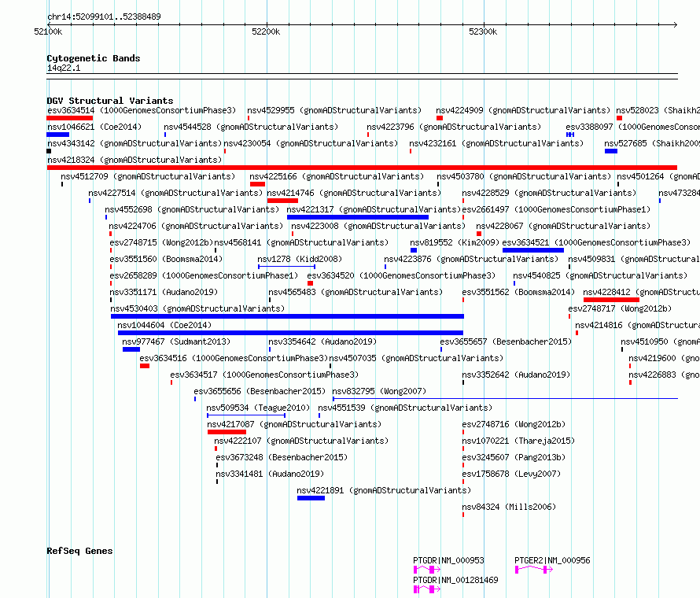This screenshot has width=700, height=598.
Task: Click the 52200k ruler tick label
Action: coord(266,31)
